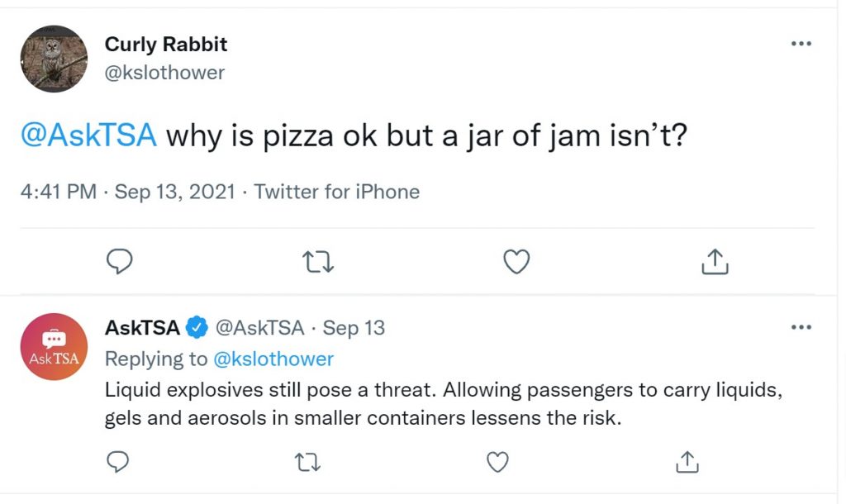Viewport: 846px width, 504px height.
Task: Retweet the AskTSA liquid explosives reply
Action: coord(308,463)
